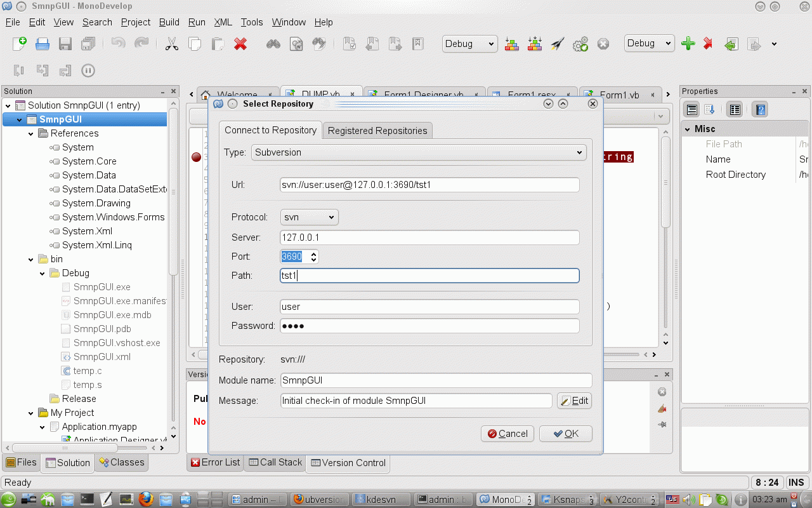Open the Build menu
The width and height of the screenshot is (812, 508).
click(169, 22)
